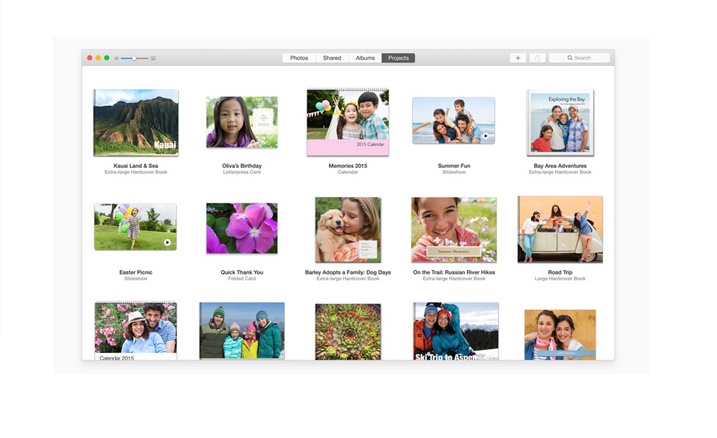
Task: Click the plus add button in toolbar
Action: [x=518, y=58]
